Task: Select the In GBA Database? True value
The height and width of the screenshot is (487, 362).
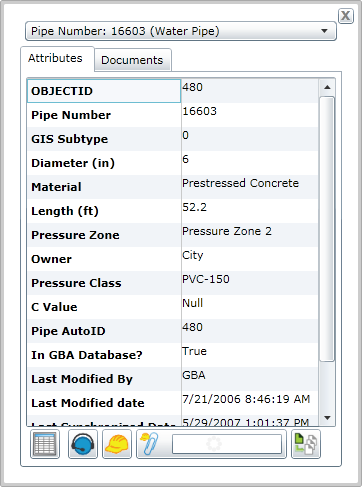Action: pyautogui.click(x=194, y=351)
